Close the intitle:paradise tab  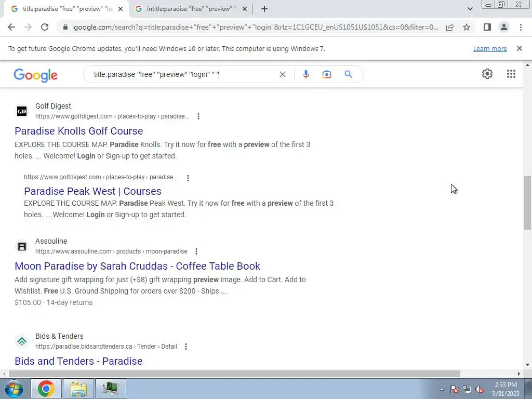(x=245, y=9)
